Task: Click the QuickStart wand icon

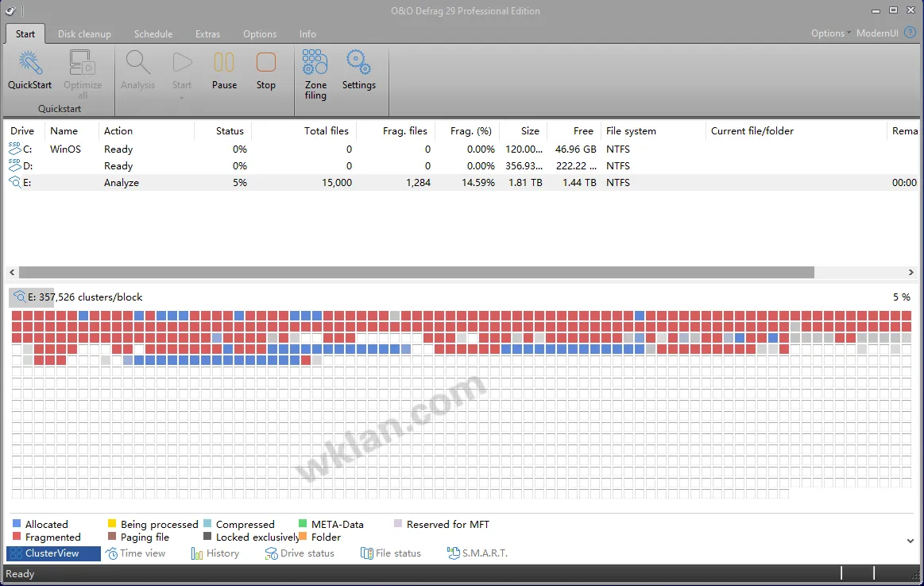Action: (x=29, y=63)
